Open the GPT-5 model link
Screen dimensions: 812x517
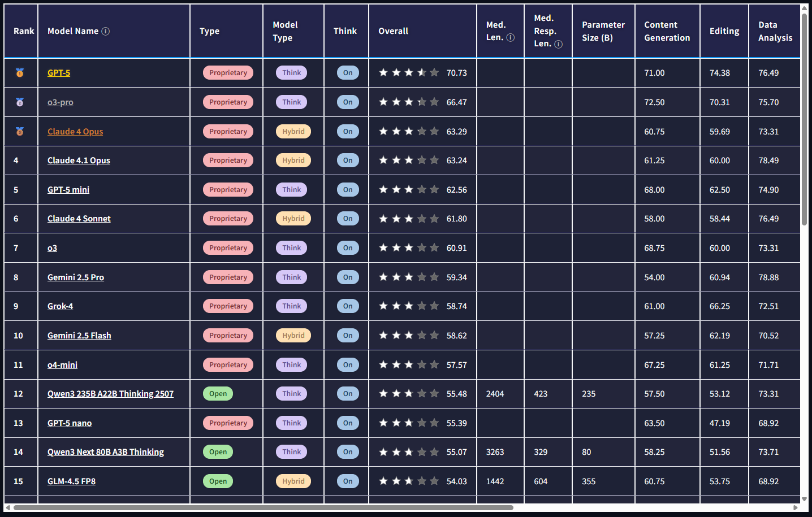59,73
